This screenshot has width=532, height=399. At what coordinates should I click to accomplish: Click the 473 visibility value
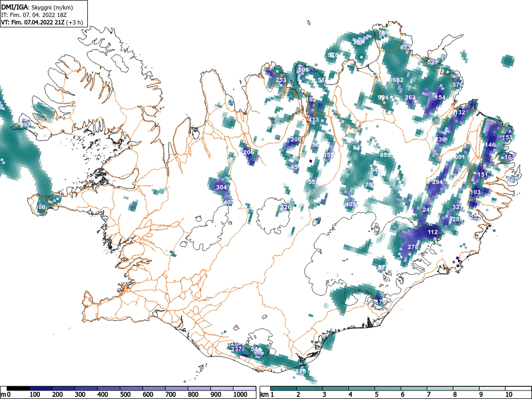coord(313,120)
